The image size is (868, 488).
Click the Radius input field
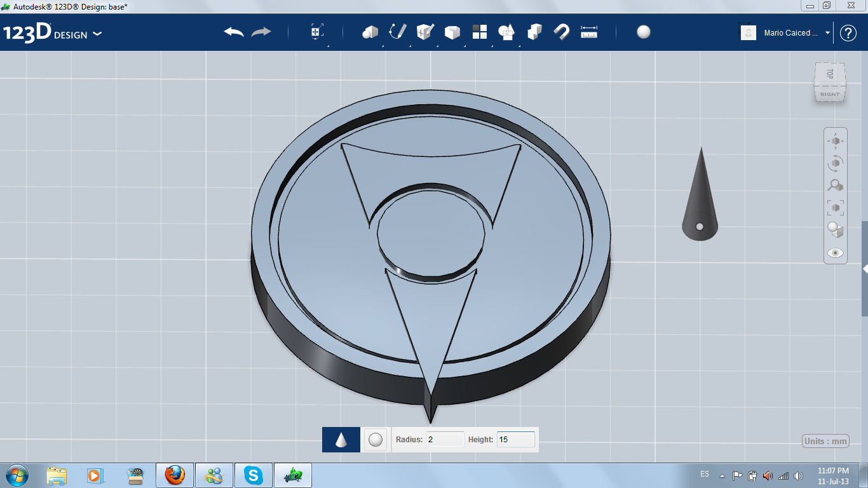445,440
